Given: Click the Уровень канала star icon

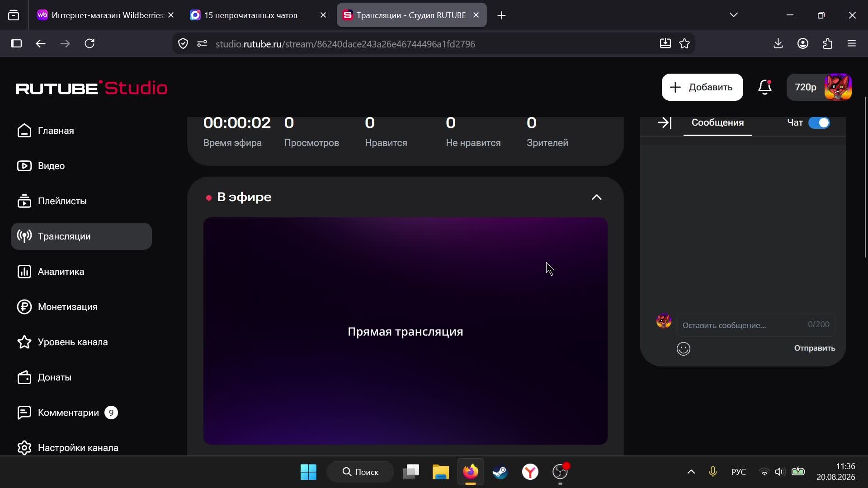Looking at the screenshot, I should pyautogui.click(x=24, y=342).
